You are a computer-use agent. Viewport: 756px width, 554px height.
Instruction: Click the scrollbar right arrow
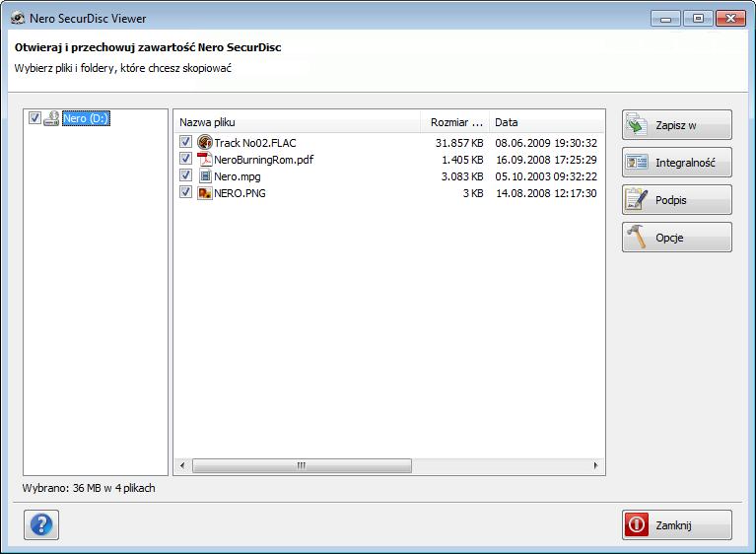point(595,465)
